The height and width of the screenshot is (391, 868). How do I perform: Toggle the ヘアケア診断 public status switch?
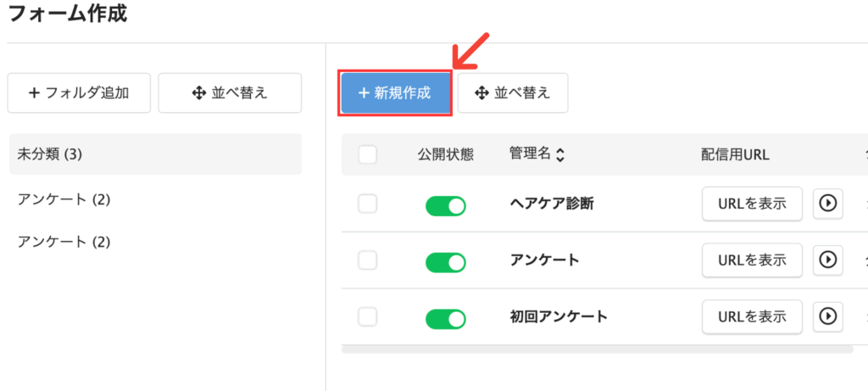coord(446,205)
